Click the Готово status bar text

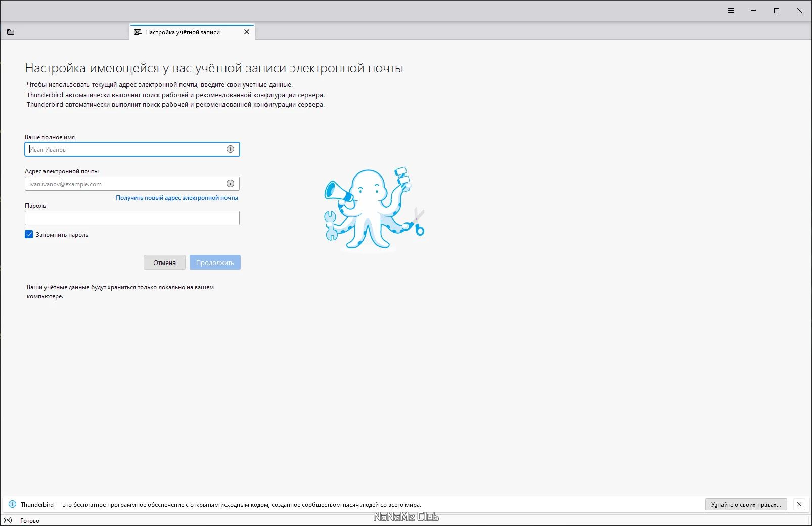[x=30, y=520]
